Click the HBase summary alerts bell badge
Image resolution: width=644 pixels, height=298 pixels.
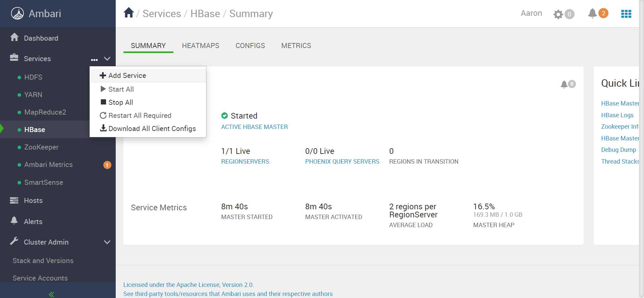(568, 84)
